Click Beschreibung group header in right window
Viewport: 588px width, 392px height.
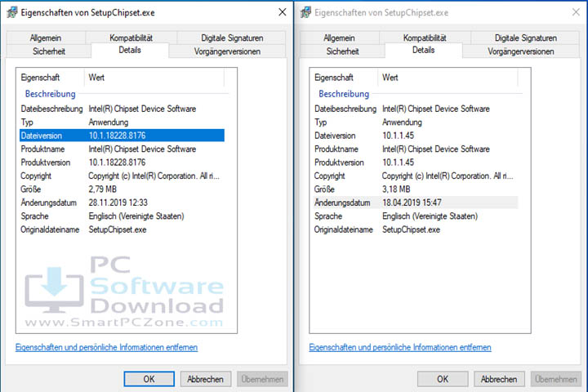tap(344, 94)
